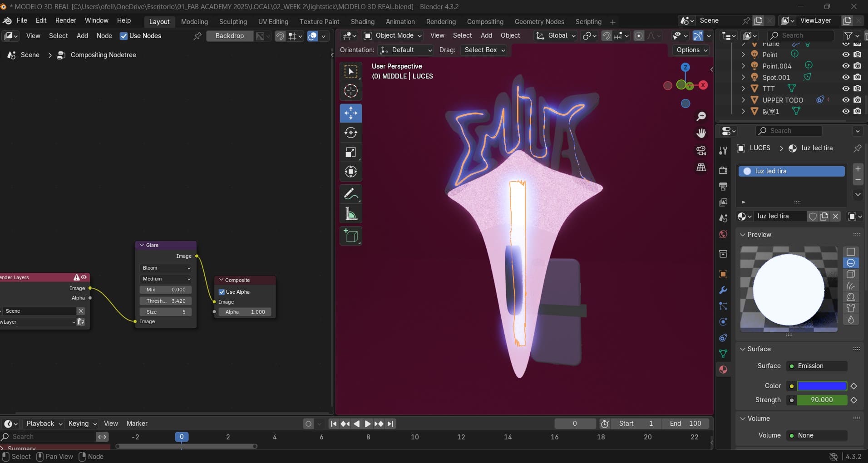The image size is (868, 463).
Task: Open the Render properties tab
Action: 723,171
